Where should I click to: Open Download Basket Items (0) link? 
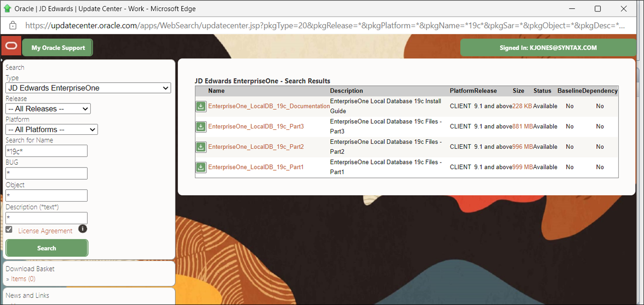(x=23, y=279)
